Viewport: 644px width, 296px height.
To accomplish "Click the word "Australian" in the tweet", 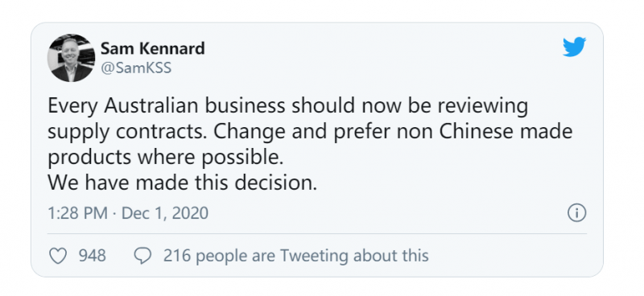I will click(152, 106).
